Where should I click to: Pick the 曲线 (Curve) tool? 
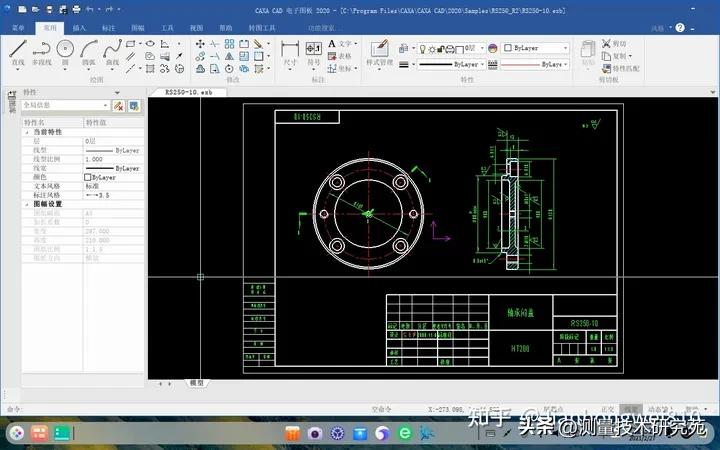pos(114,51)
